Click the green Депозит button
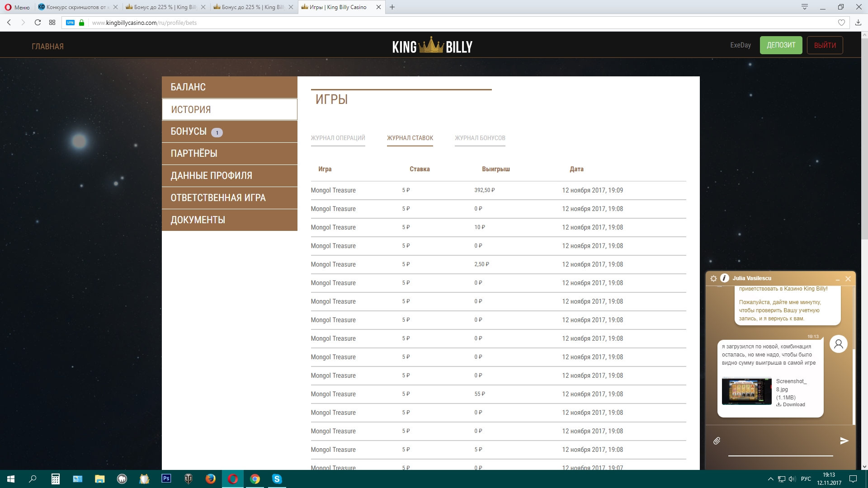The width and height of the screenshot is (868, 488). (781, 45)
